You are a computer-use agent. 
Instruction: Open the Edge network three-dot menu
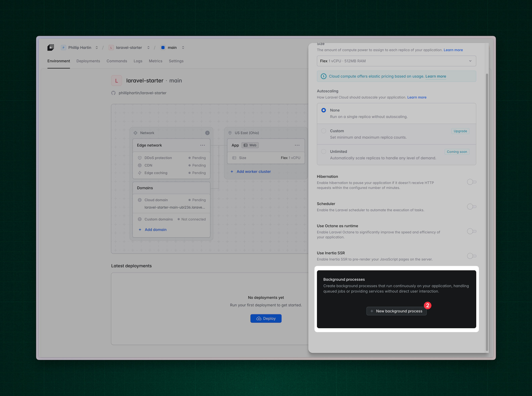(x=203, y=145)
